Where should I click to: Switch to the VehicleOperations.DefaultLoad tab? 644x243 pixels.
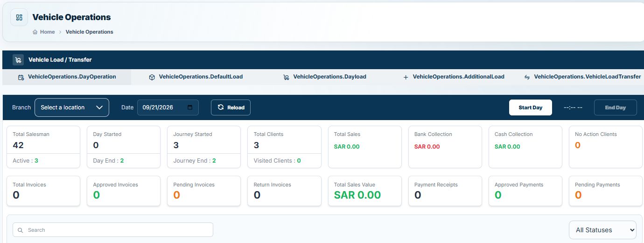(196, 77)
